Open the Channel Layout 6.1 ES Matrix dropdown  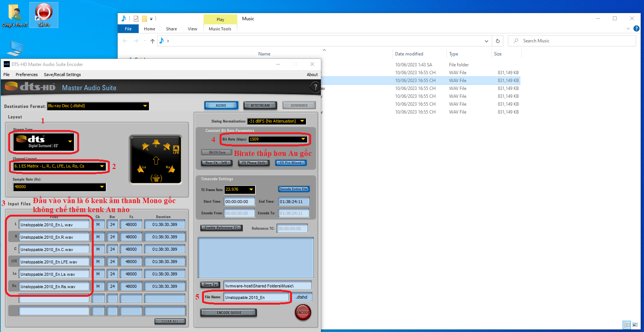click(x=60, y=166)
